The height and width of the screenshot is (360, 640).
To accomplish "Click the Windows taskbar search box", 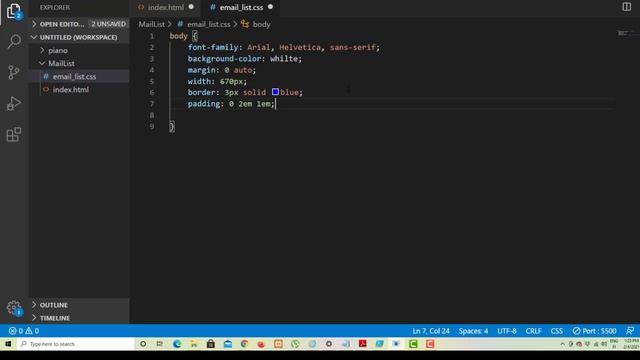I will (x=76, y=344).
